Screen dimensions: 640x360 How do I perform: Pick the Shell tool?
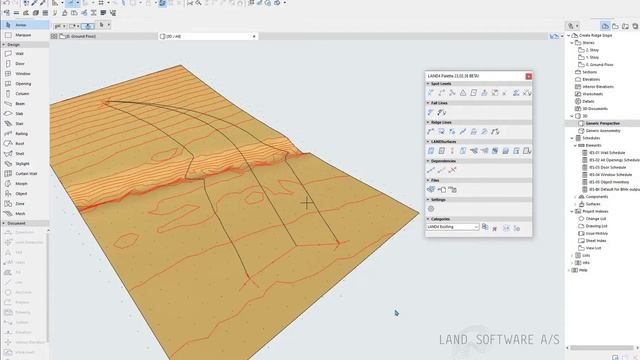point(24,153)
